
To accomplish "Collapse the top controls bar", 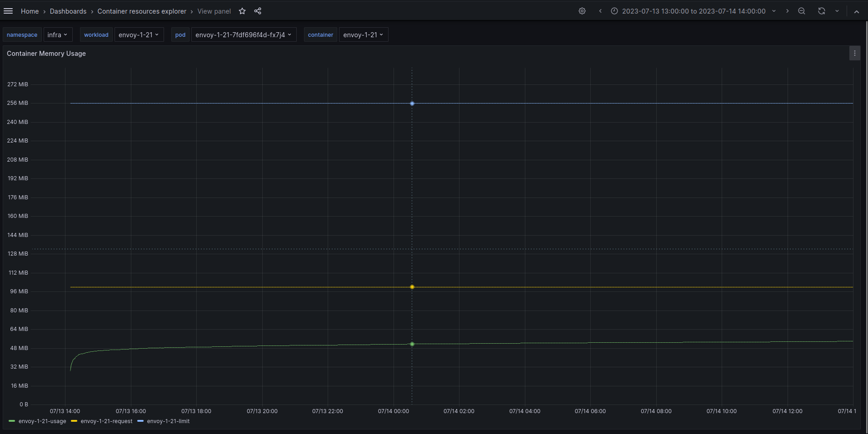I will click(x=858, y=11).
